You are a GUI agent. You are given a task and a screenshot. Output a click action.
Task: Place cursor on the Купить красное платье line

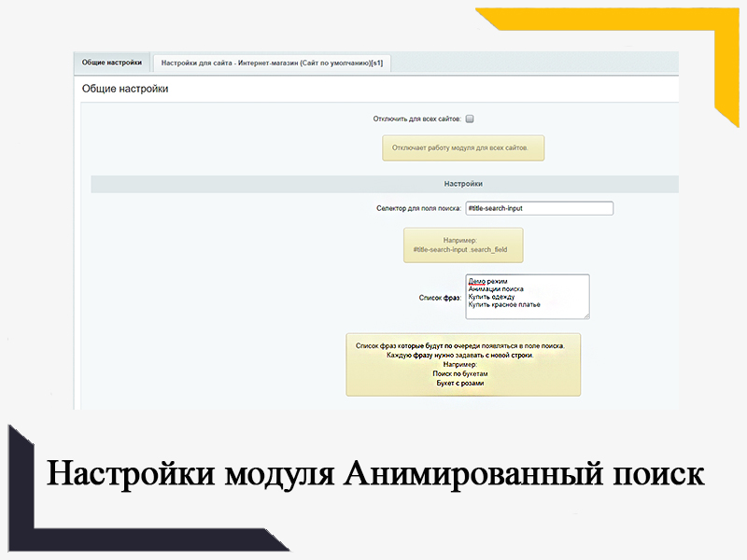point(504,305)
